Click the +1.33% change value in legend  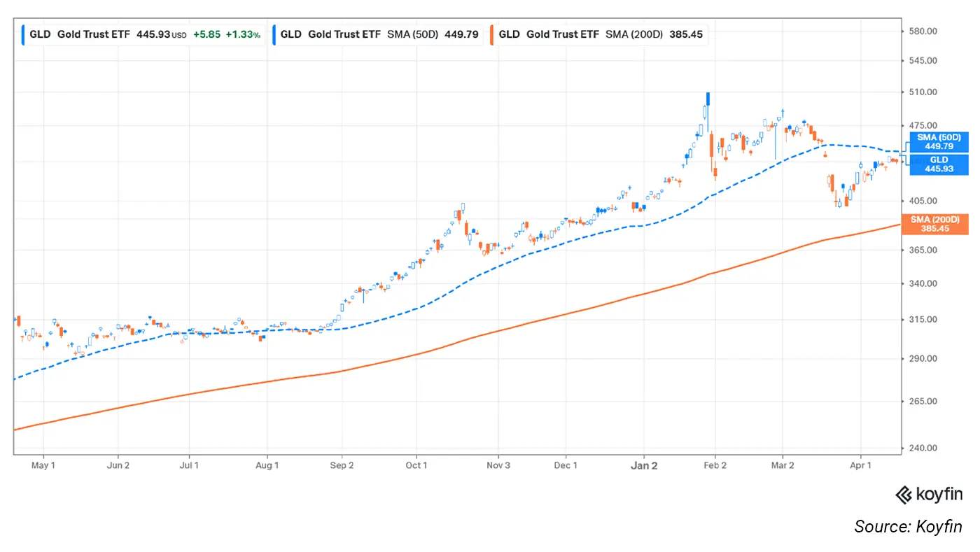pos(242,34)
